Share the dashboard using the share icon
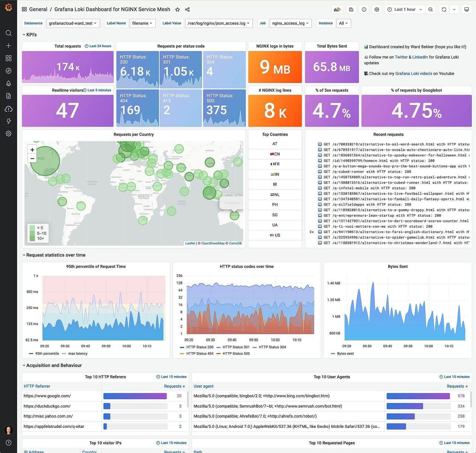Screen dimensions: 476x453 click(x=187, y=9)
